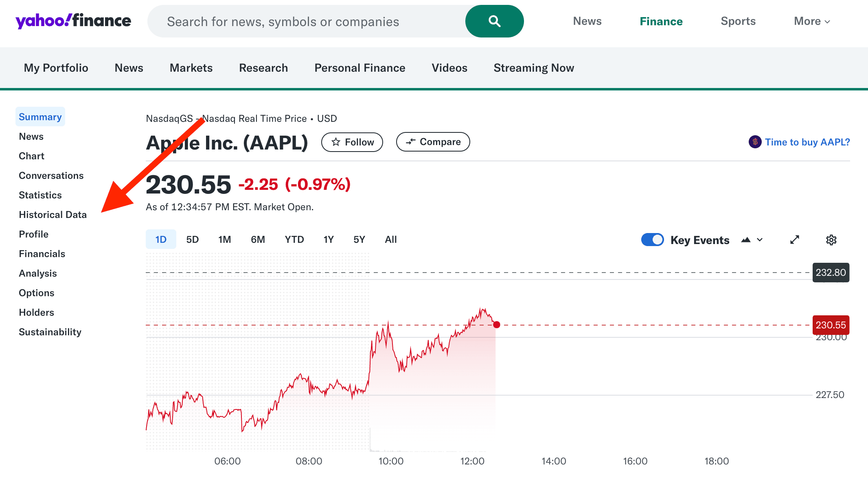Screen dimensions: 868x484
Task: Open Streaming Now menu item
Action: pyautogui.click(x=534, y=68)
